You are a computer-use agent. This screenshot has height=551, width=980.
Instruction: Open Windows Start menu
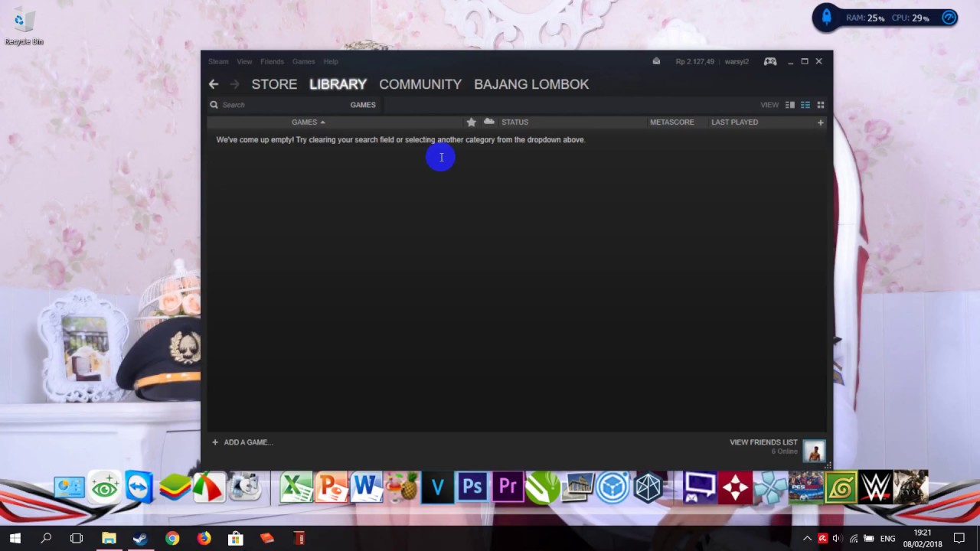15,539
